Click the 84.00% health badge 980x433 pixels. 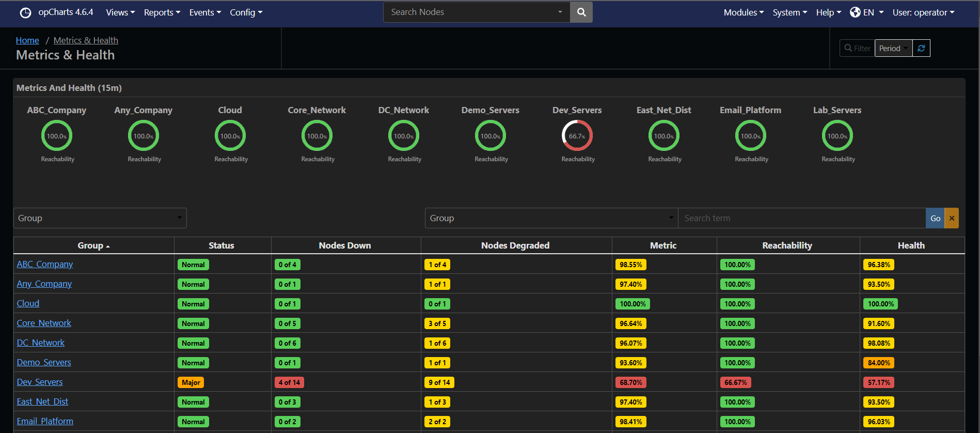879,363
